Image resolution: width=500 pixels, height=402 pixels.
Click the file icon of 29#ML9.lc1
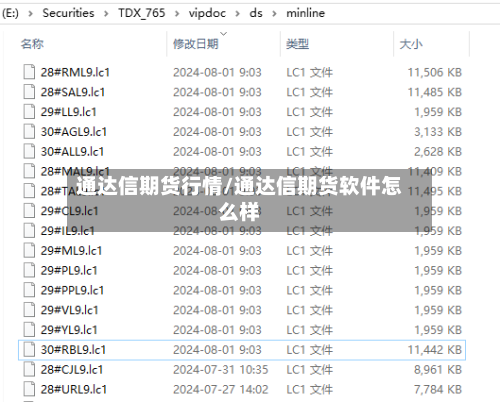click(x=29, y=250)
